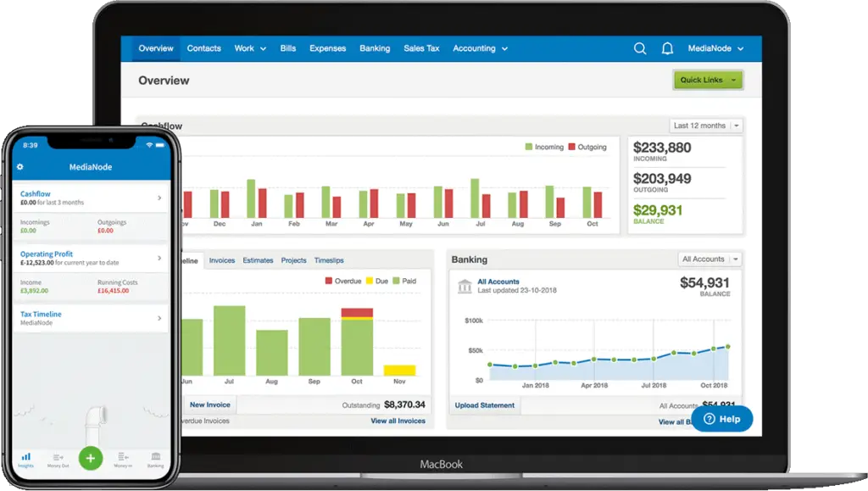868x491 pixels.
Task: Open the All Accounts dropdown in Banking panel
Action: [x=709, y=259]
